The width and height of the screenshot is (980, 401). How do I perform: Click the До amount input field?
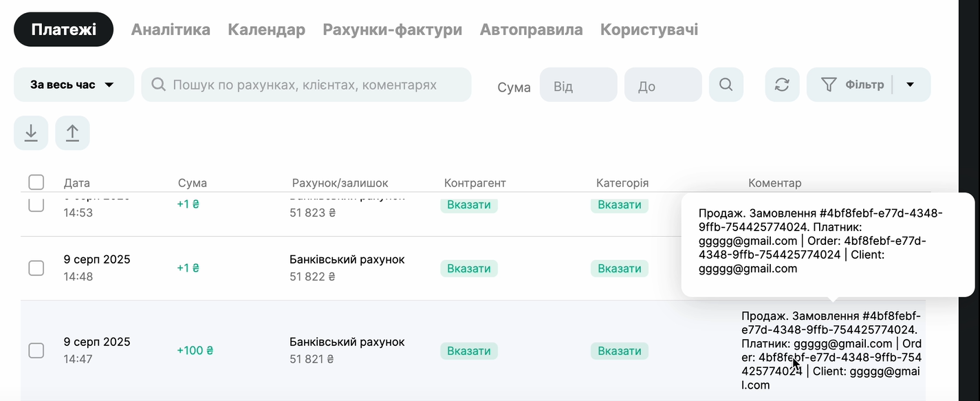tap(663, 85)
